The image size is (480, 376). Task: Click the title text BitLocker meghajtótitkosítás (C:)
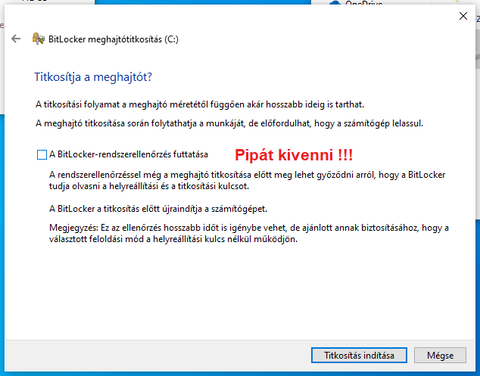(113, 39)
